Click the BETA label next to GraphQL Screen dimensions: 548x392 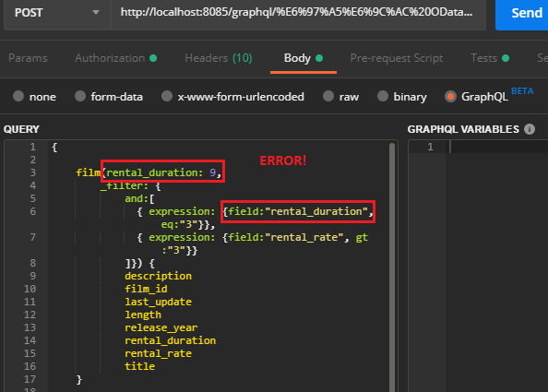tap(522, 91)
